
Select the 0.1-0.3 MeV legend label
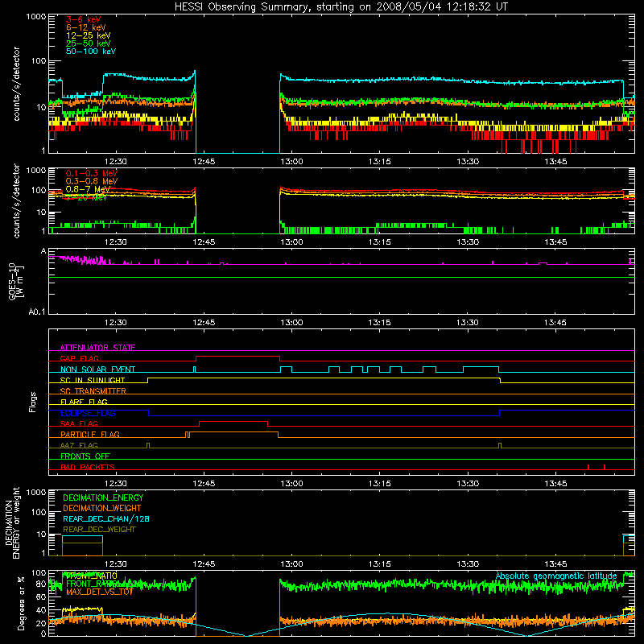92,174
